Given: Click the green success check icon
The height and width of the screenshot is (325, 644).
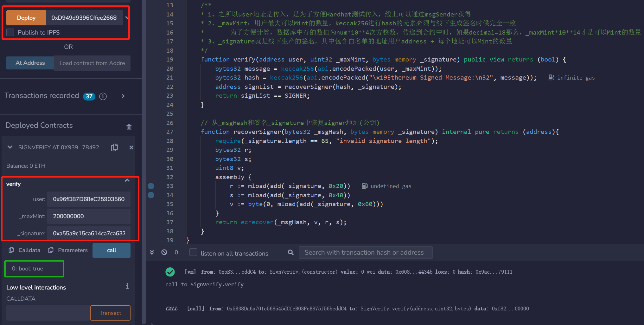Looking at the screenshot, I should (170, 272).
